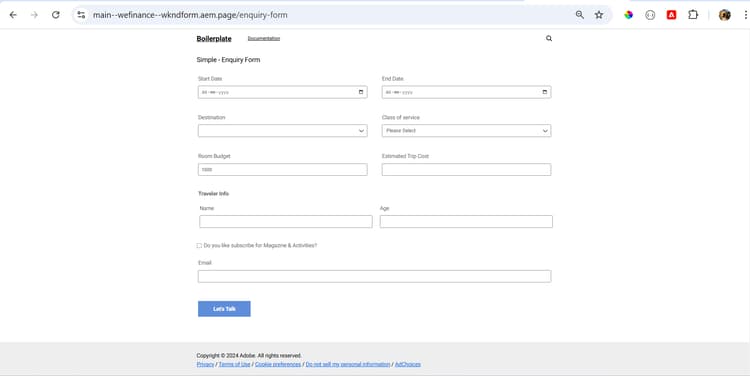
Task: Open the Documentation nav link
Action: click(264, 38)
